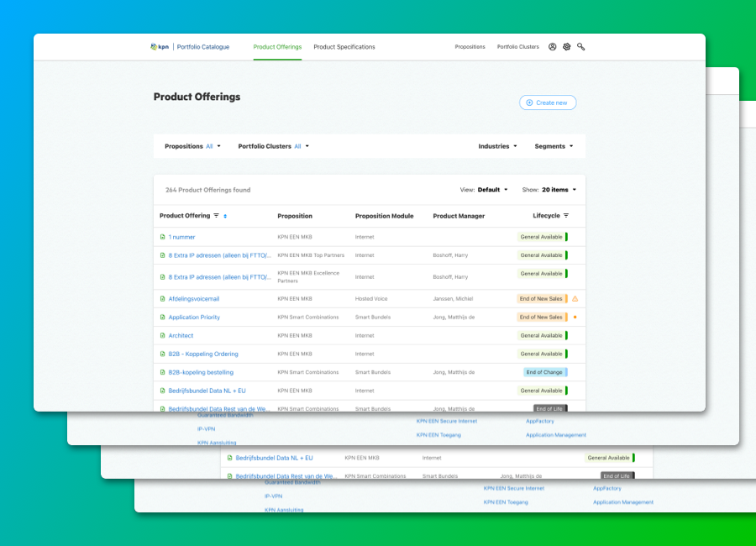Click the KPN logo
The height and width of the screenshot is (546, 756).
[x=159, y=47]
